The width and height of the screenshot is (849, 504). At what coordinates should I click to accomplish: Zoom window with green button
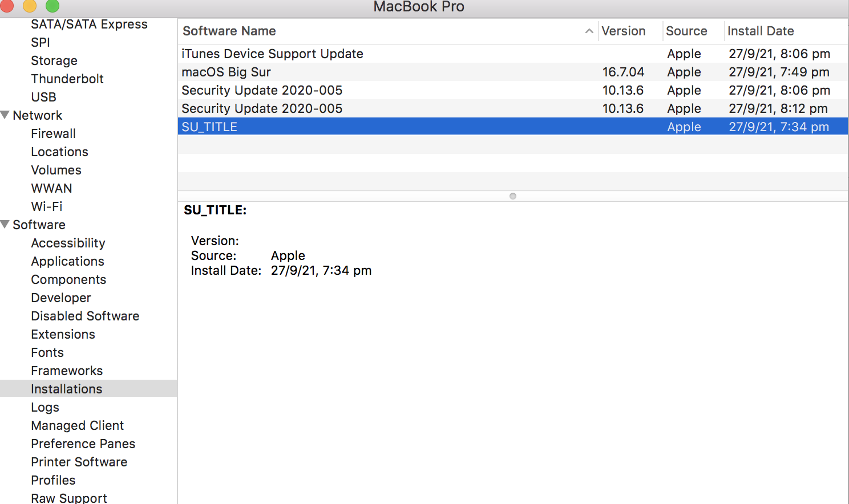click(x=52, y=6)
